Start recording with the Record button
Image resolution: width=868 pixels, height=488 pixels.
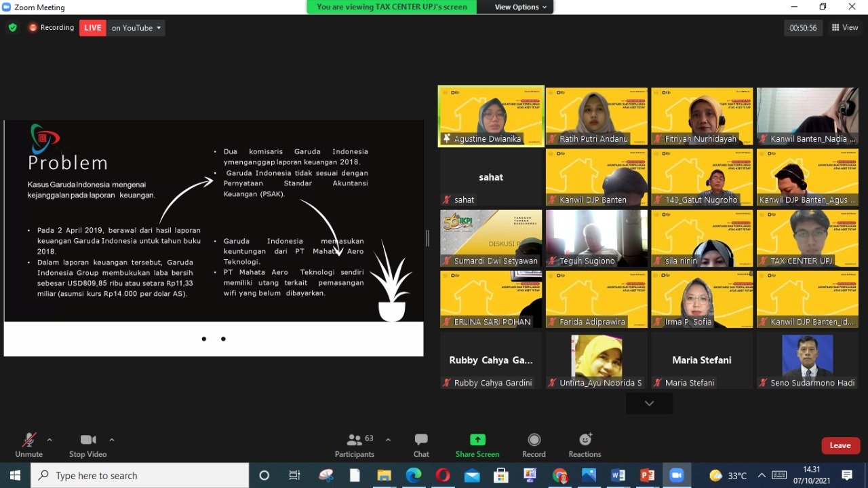tap(534, 445)
